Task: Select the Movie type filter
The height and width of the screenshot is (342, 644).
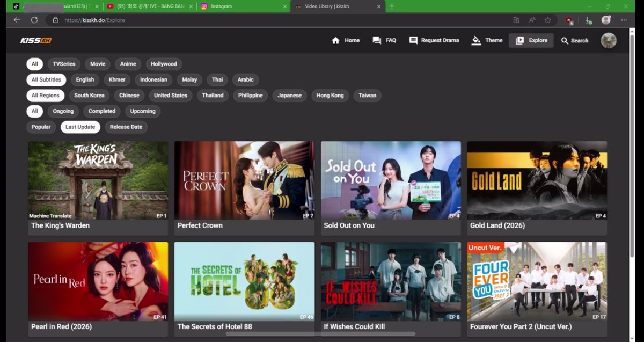Action: click(98, 64)
